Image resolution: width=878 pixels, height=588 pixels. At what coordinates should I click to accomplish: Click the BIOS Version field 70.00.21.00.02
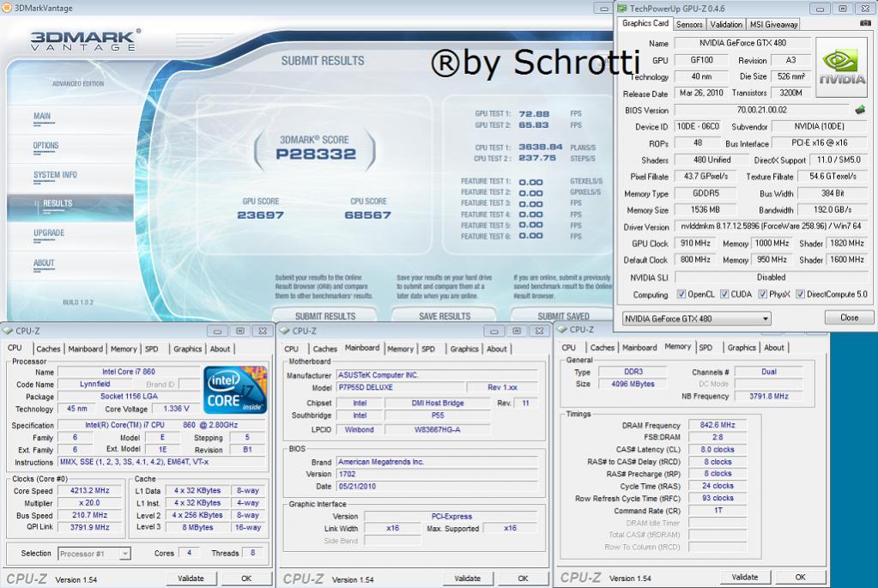[762, 110]
